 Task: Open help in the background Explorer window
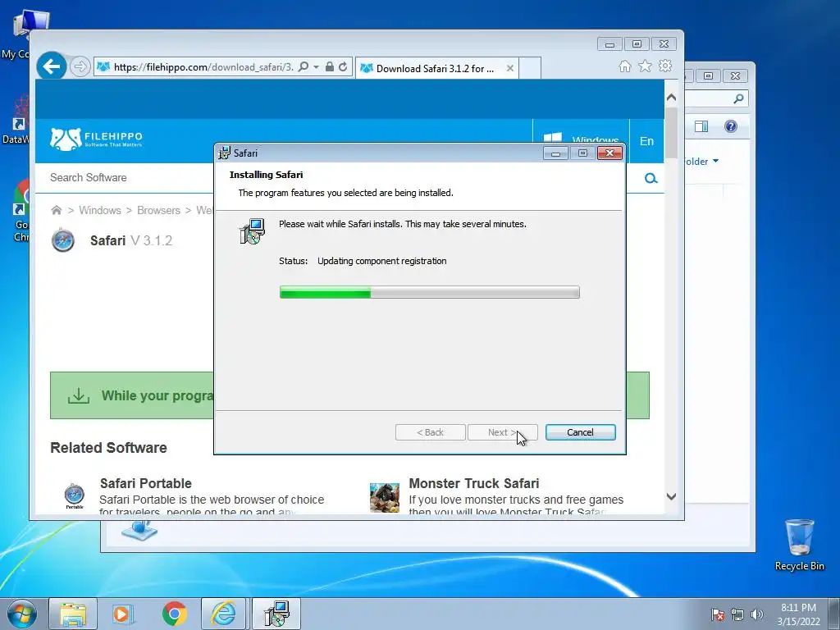click(731, 126)
